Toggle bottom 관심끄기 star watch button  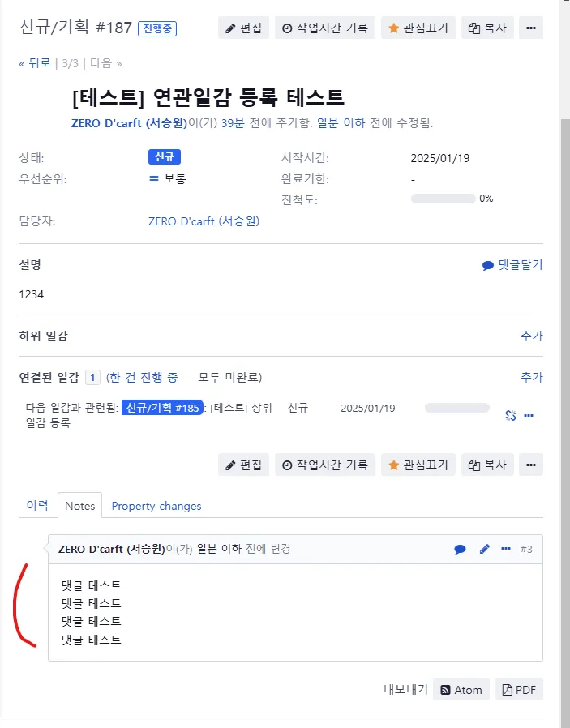tap(418, 465)
